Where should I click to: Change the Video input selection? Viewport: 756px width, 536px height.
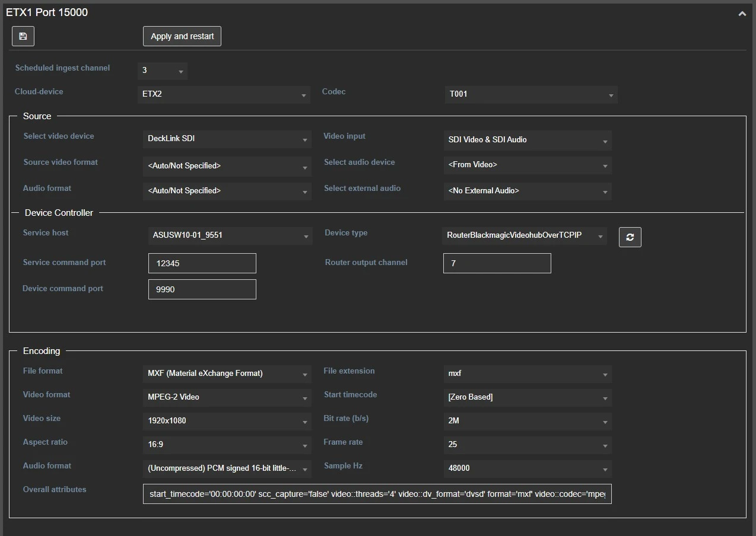527,140
